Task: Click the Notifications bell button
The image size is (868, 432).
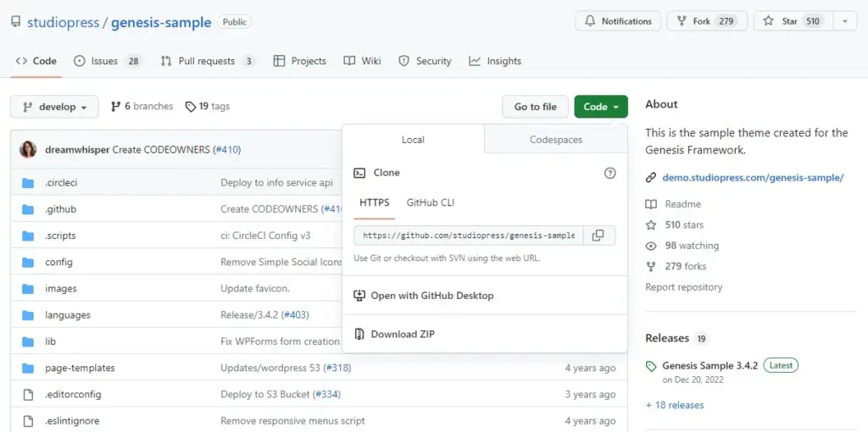Action: click(618, 21)
